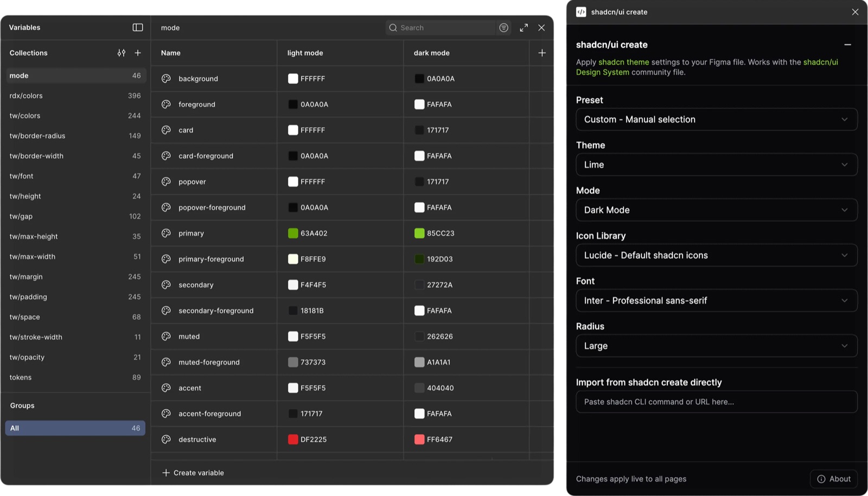Open the shadcn theme link

(623, 62)
